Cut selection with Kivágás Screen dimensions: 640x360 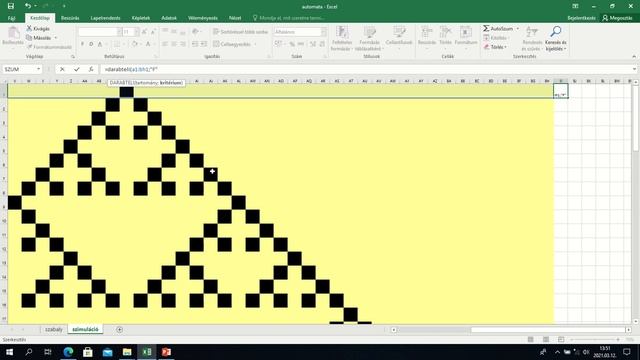click(x=38, y=29)
